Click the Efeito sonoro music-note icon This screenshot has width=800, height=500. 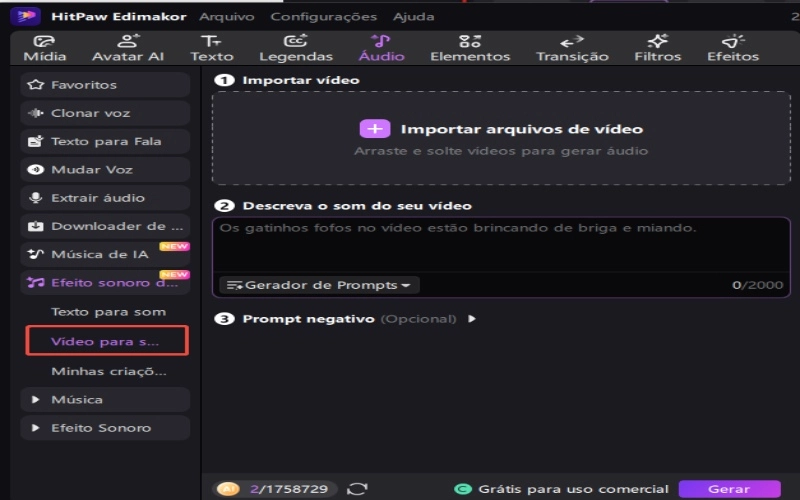35,283
